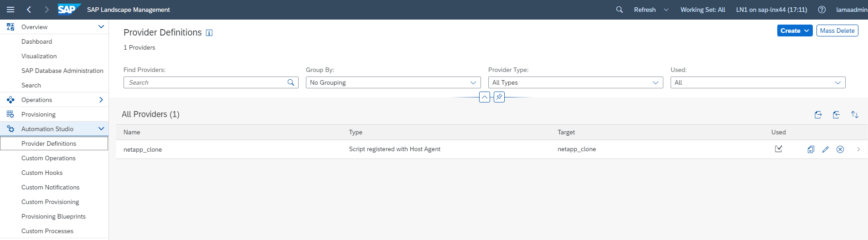Click the header search magnifier icon

point(619,10)
